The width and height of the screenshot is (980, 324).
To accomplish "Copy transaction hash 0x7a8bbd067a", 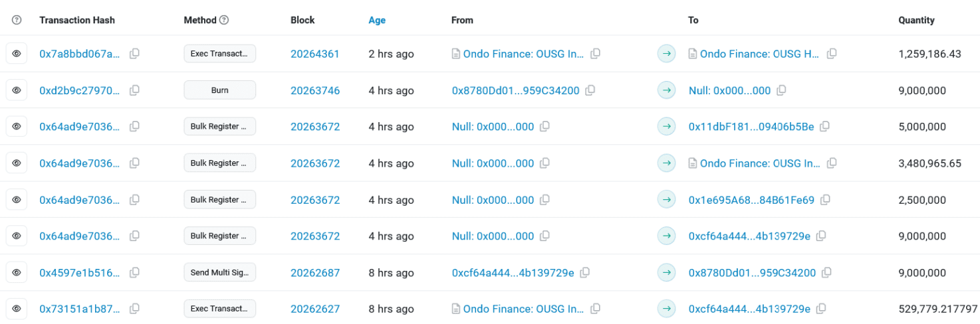I will 134,54.
